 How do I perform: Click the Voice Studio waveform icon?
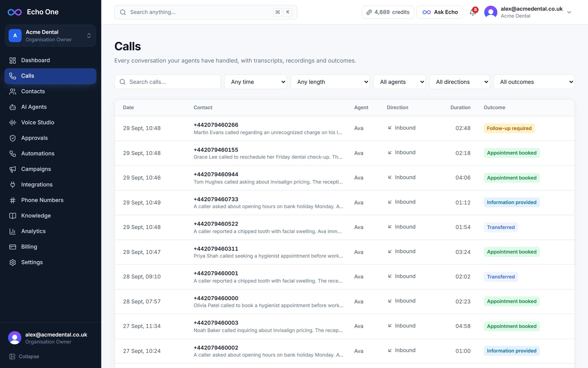tap(12, 122)
